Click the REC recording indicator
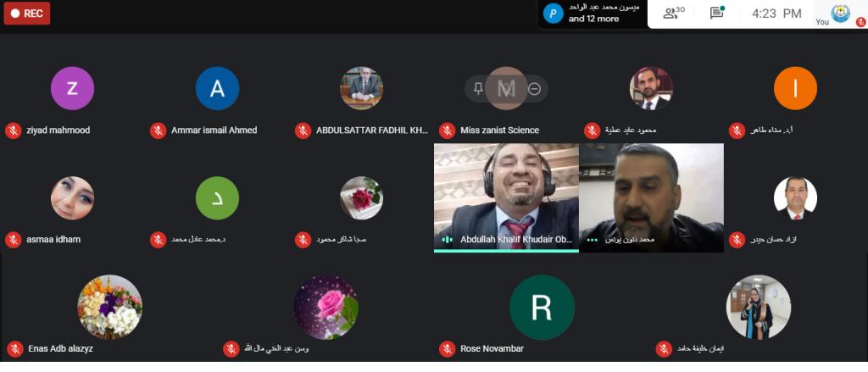This screenshot has height=372, width=868. click(27, 14)
